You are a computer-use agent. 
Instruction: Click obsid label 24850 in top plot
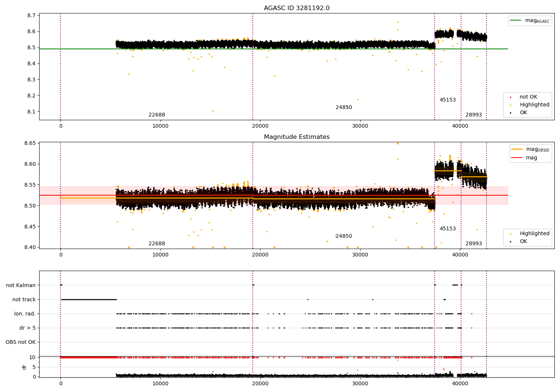(x=344, y=108)
